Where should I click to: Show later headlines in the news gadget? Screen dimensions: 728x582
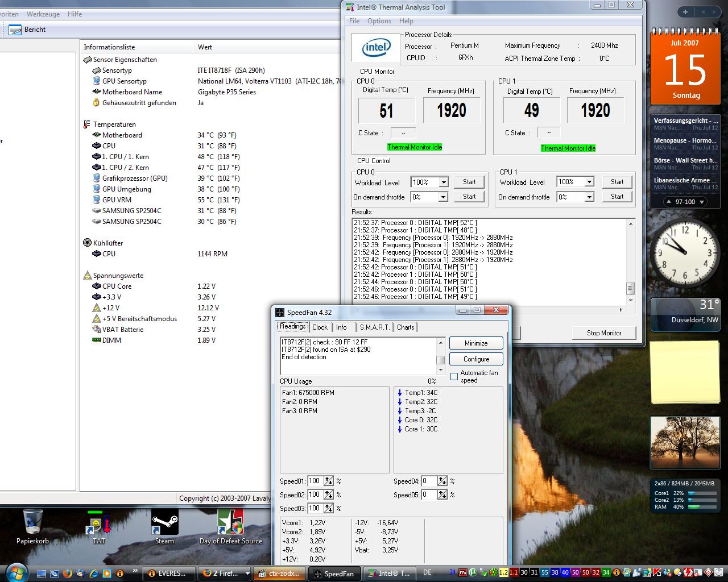tap(702, 202)
